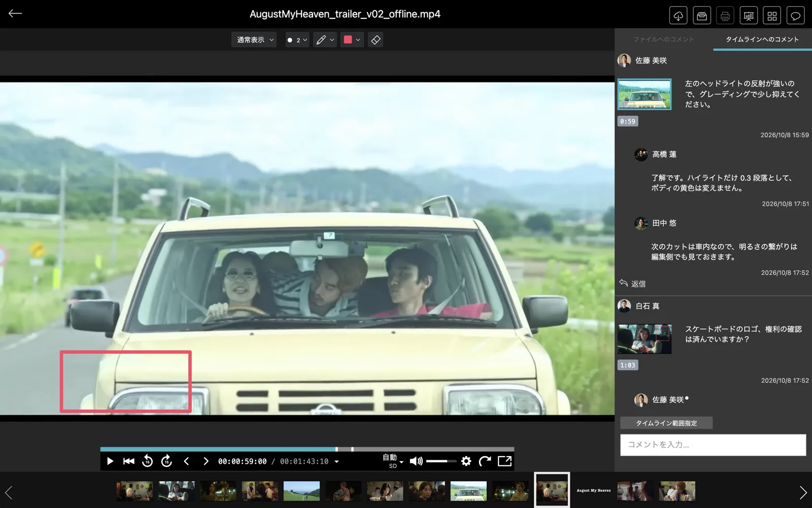
Task: Open the archive box icon
Action: pyautogui.click(x=702, y=16)
